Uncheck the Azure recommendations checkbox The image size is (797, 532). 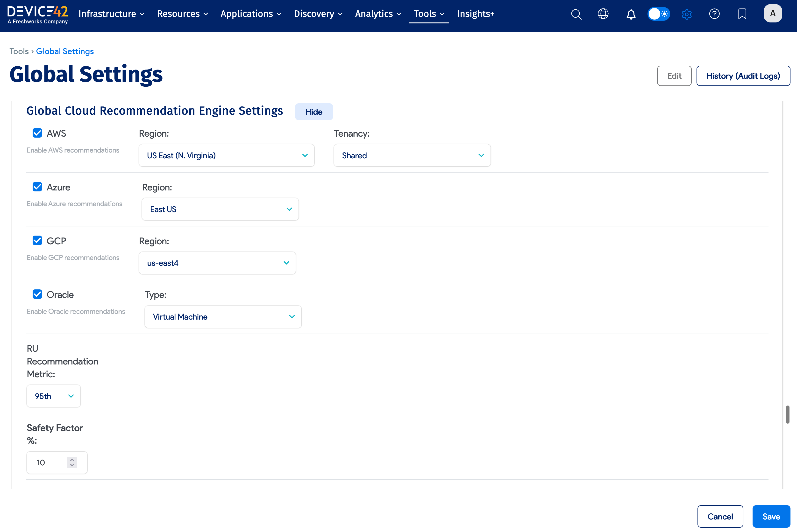(37, 187)
